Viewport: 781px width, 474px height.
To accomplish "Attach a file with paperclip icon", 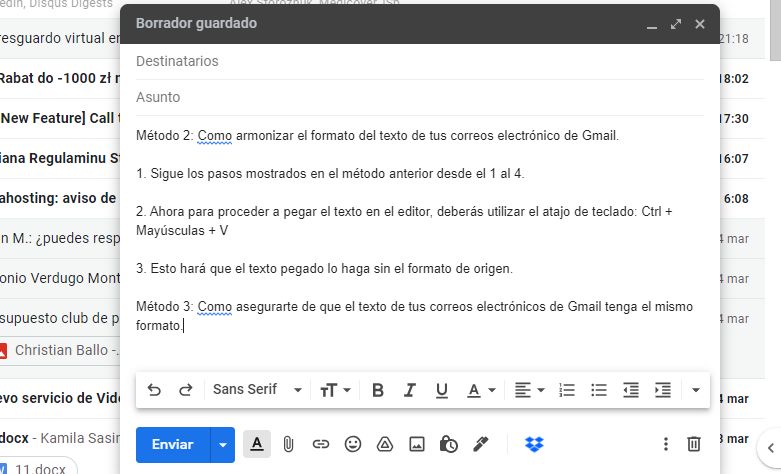I will pos(288,444).
